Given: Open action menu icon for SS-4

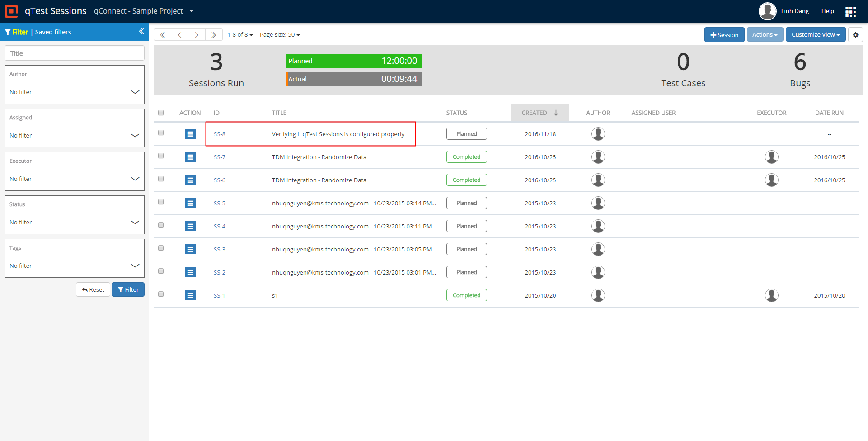Looking at the screenshot, I should point(191,226).
